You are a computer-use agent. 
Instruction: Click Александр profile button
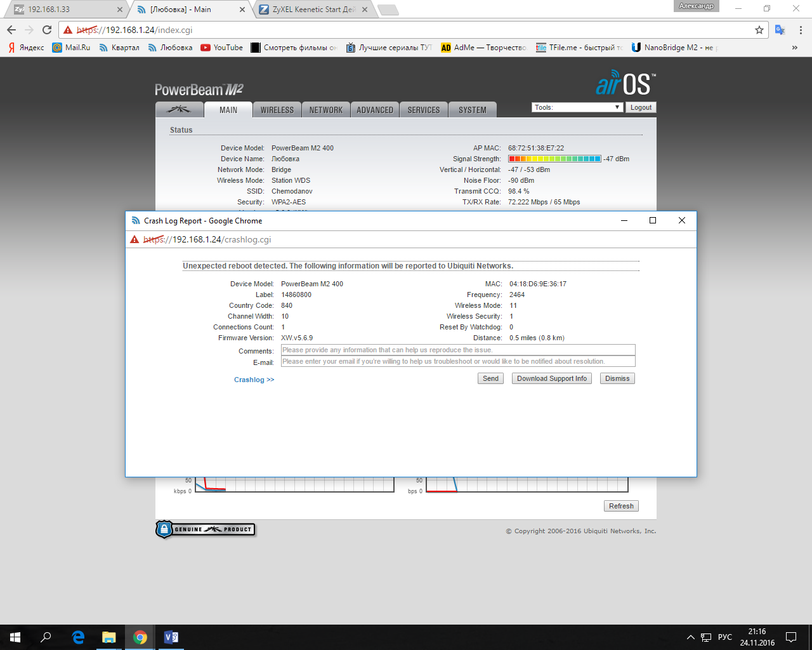[697, 6]
